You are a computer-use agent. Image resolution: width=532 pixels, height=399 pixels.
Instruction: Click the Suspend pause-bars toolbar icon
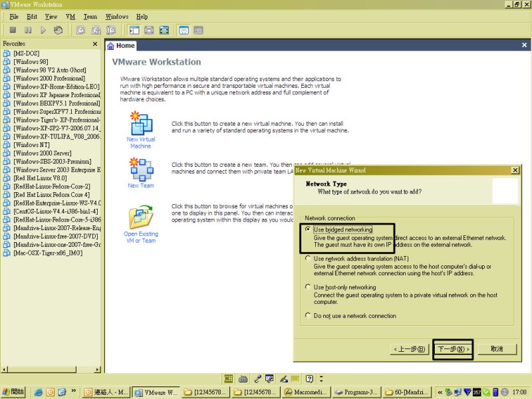point(28,30)
